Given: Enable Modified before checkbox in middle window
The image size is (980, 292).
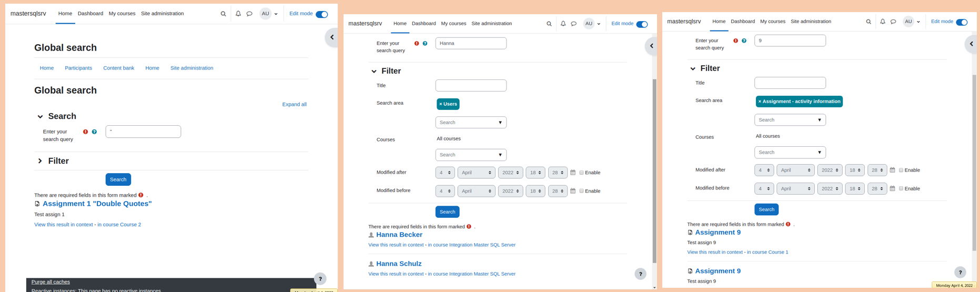Looking at the screenshot, I should pos(581,191).
